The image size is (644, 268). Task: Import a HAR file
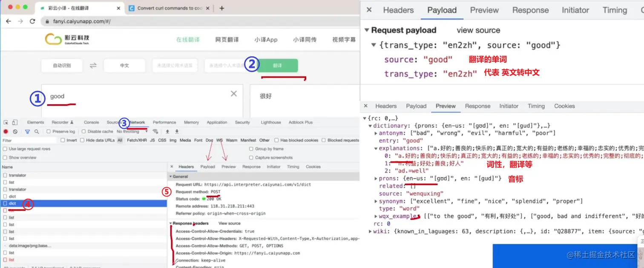click(167, 132)
